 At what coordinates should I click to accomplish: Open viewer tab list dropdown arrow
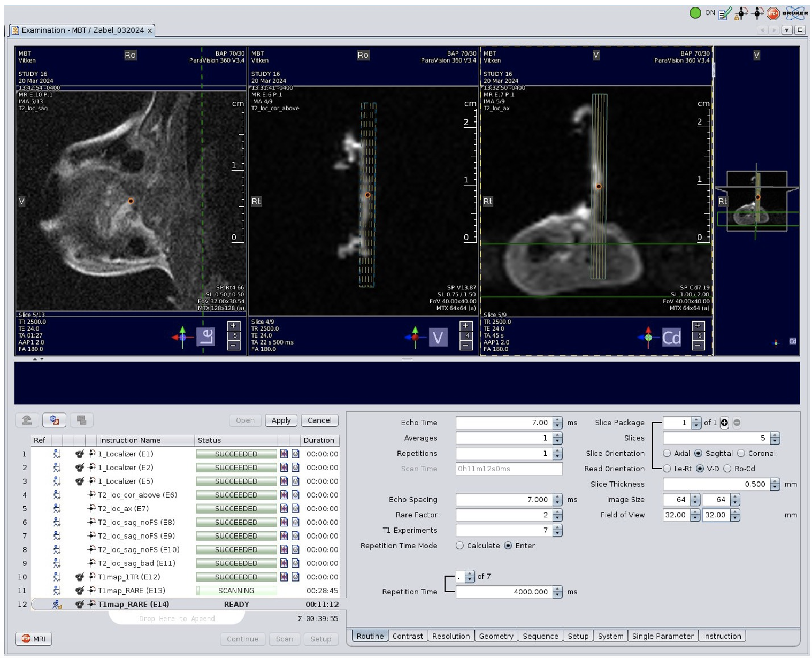tap(786, 30)
